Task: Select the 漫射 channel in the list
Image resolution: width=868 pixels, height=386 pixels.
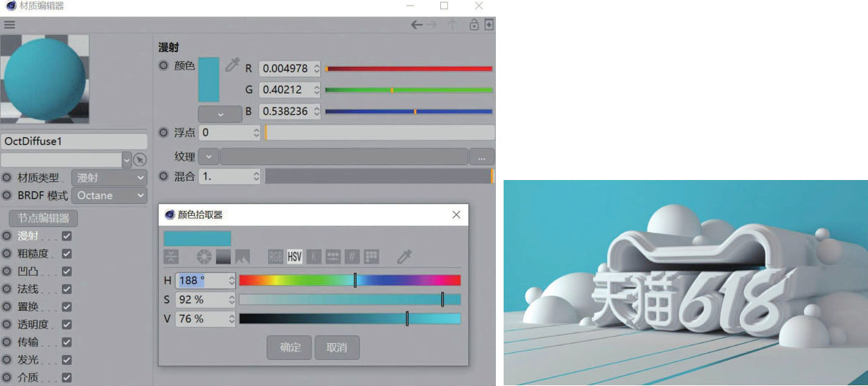Action: point(28,236)
